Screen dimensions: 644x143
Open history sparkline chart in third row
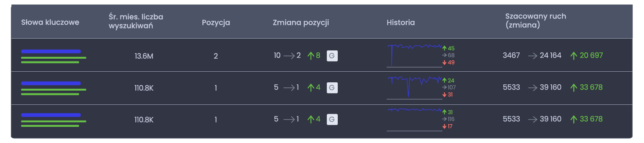(415, 119)
